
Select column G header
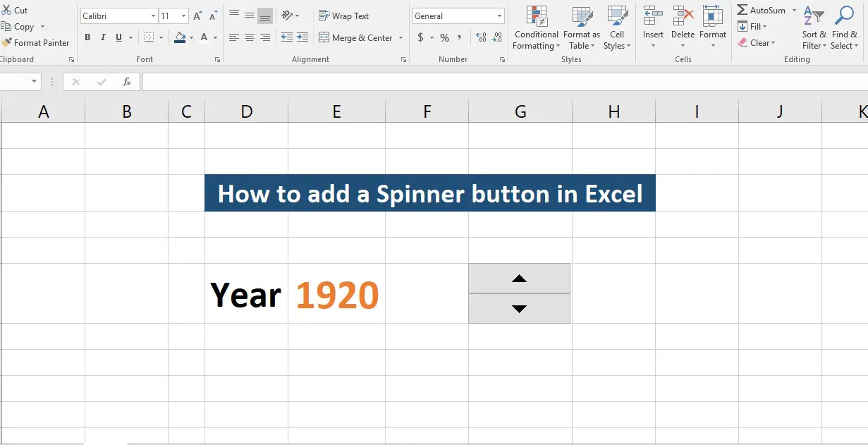tap(520, 111)
